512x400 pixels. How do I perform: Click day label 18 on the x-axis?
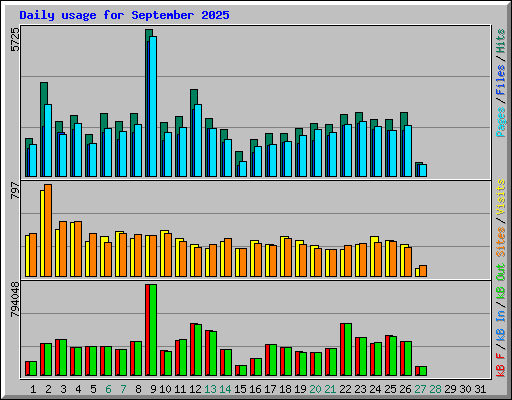click(x=285, y=389)
